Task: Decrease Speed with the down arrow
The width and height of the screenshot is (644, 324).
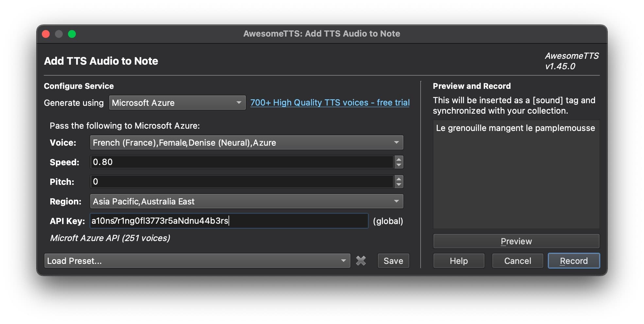Action: point(398,165)
